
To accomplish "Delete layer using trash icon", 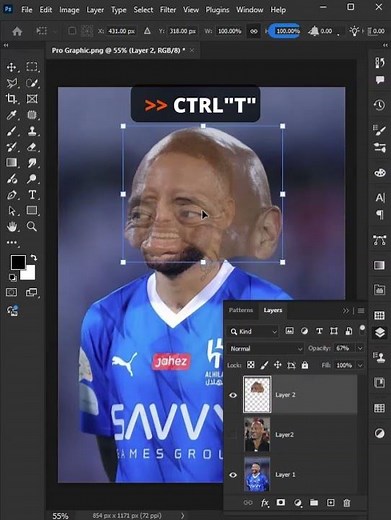I will click(x=347, y=503).
